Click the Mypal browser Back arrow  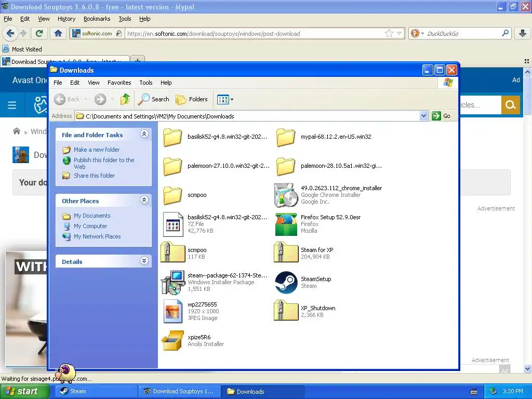pos(10,33)
